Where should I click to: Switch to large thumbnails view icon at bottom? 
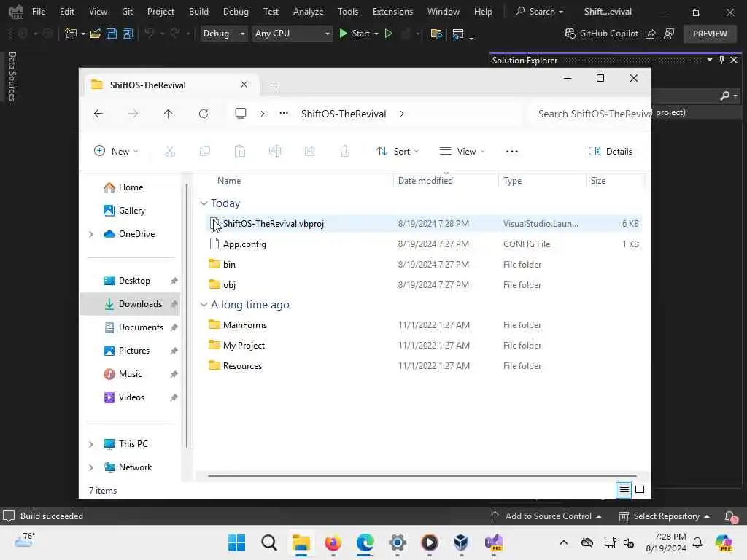click(640, 490)
